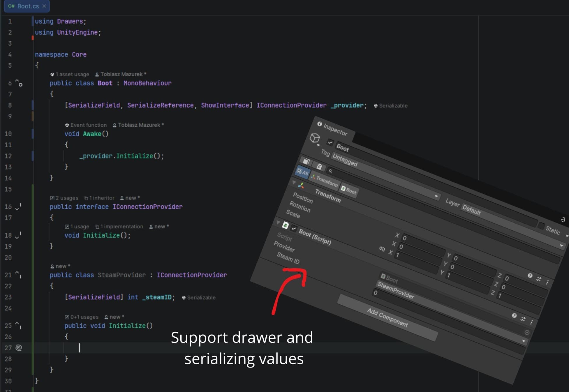Click the swirl gutter icon on line 27

click(19, 348)
